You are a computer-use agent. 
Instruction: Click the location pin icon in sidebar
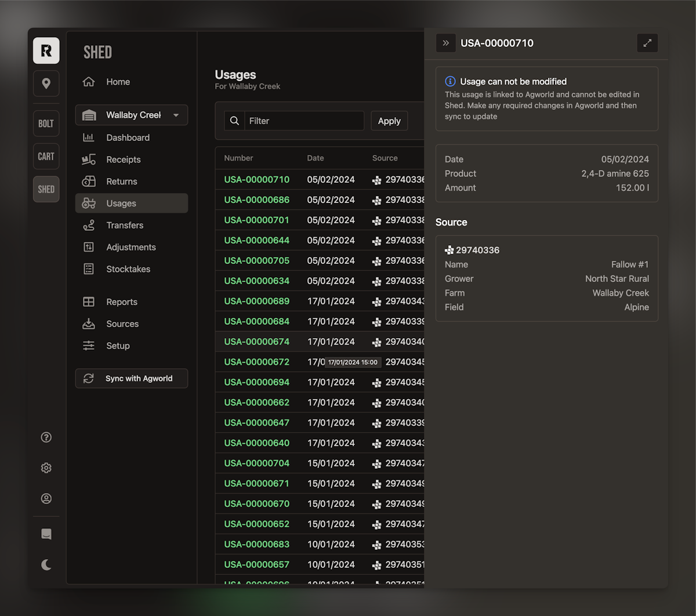tap(46, 84)
